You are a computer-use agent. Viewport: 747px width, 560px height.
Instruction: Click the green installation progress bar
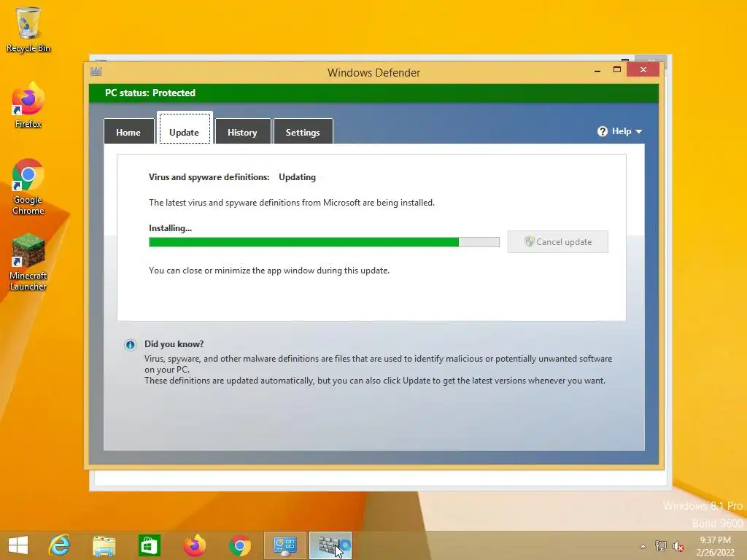pyautogui.click(x=324, y=242)
